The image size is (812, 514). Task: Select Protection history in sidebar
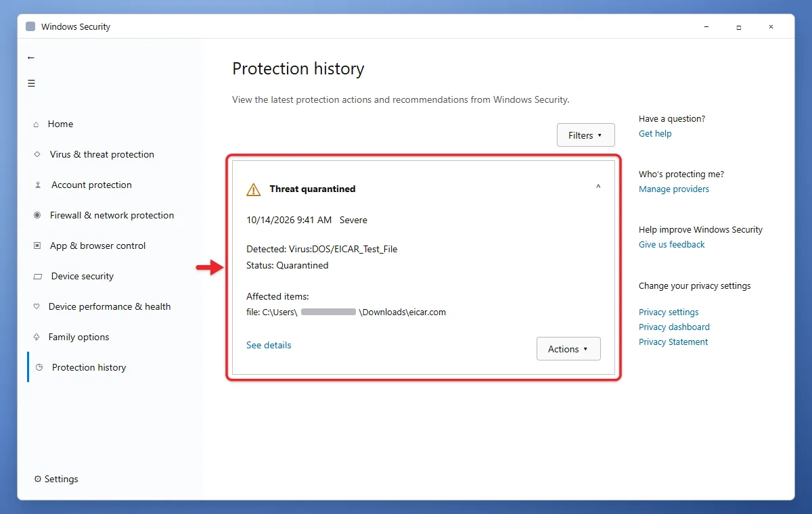pos(89,367)
